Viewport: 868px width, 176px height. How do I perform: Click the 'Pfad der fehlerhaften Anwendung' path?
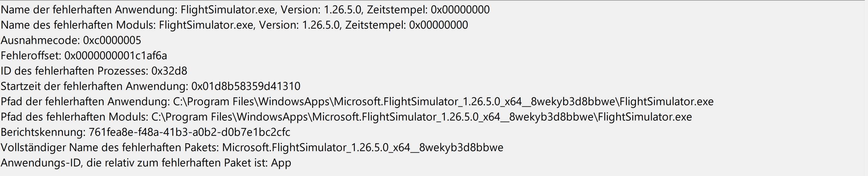tap(443, 102)
